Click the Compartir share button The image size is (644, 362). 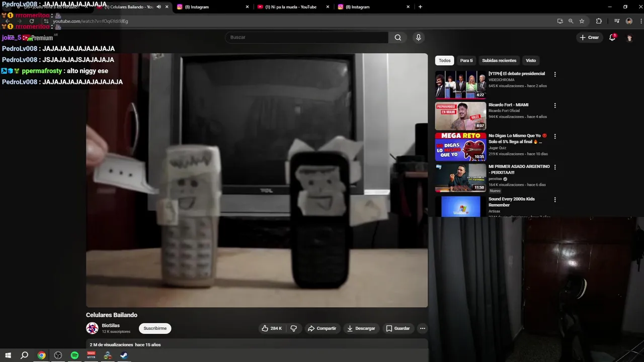coord(322,328)
